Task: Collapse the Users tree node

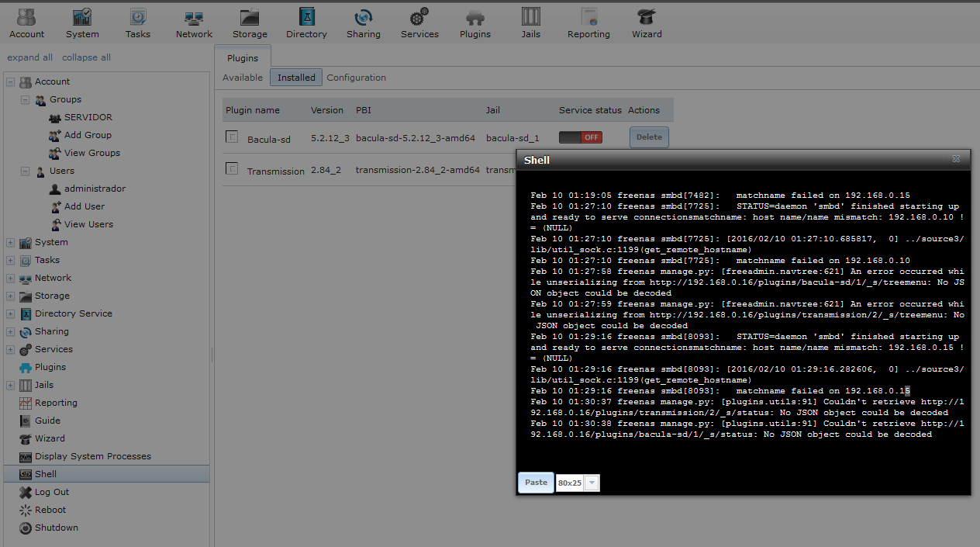Action: [x=25, y=171]
